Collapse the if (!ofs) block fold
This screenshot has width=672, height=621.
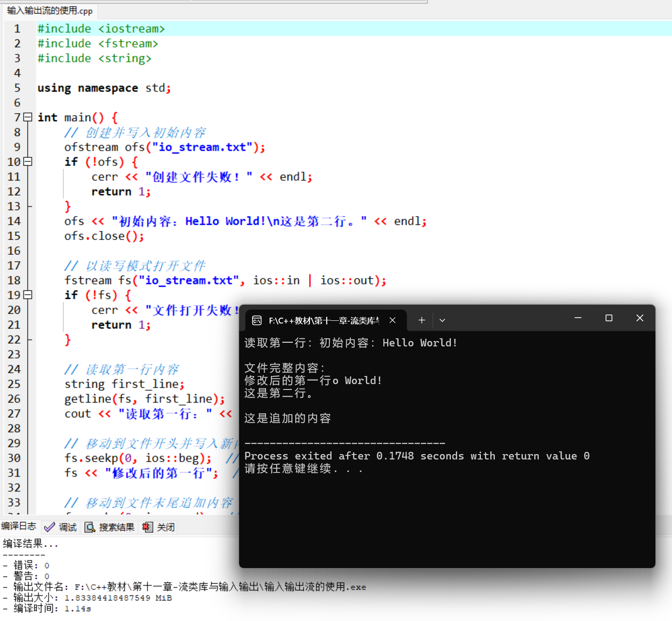28,162
